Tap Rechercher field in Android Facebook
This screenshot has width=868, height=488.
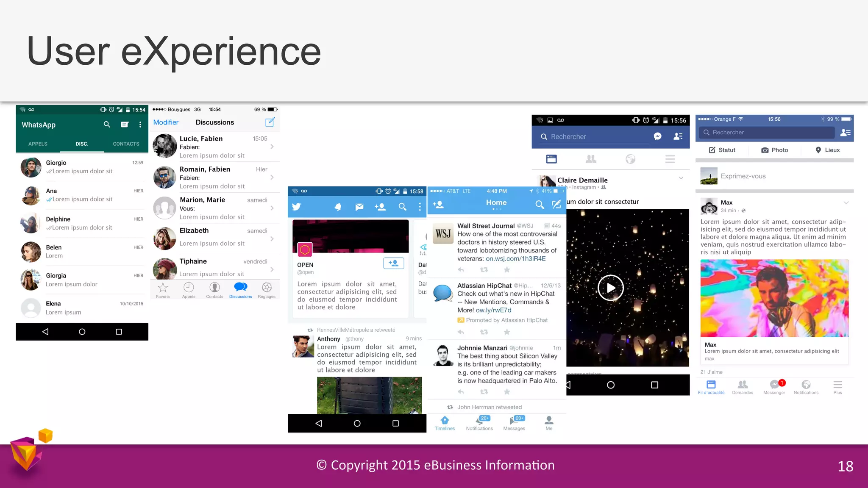(x=594, y=137)
